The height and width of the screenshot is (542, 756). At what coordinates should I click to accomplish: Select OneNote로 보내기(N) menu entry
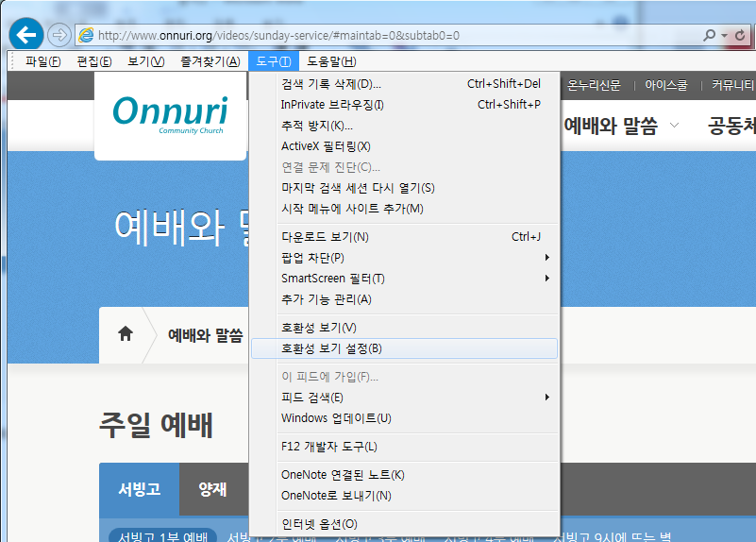click(x=404, y=496)
